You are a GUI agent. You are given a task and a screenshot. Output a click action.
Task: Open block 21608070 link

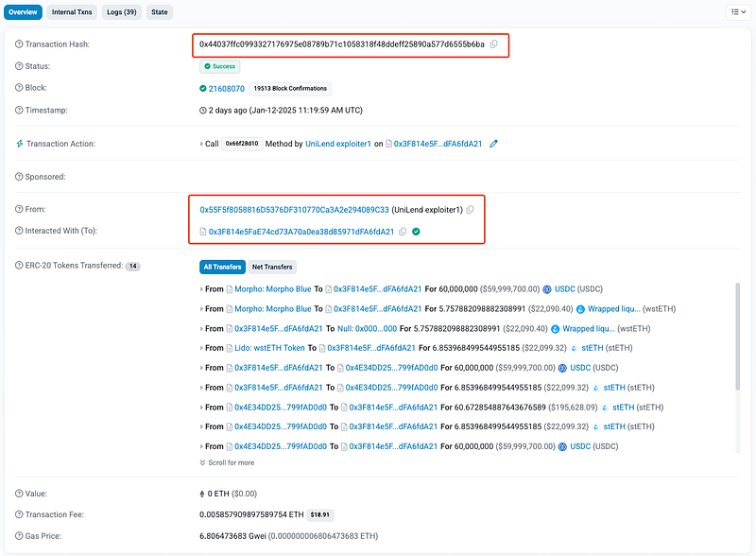[226, 89]
